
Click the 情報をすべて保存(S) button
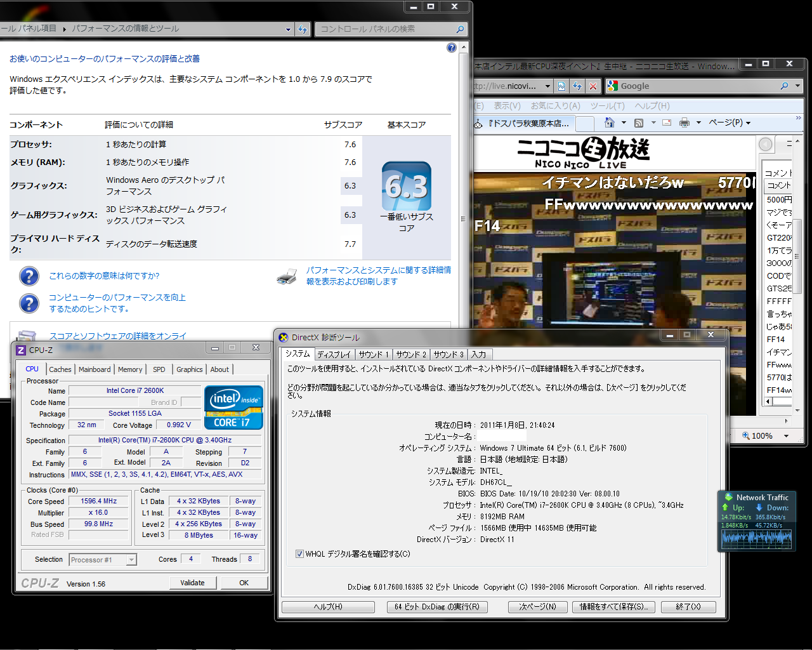613,607
